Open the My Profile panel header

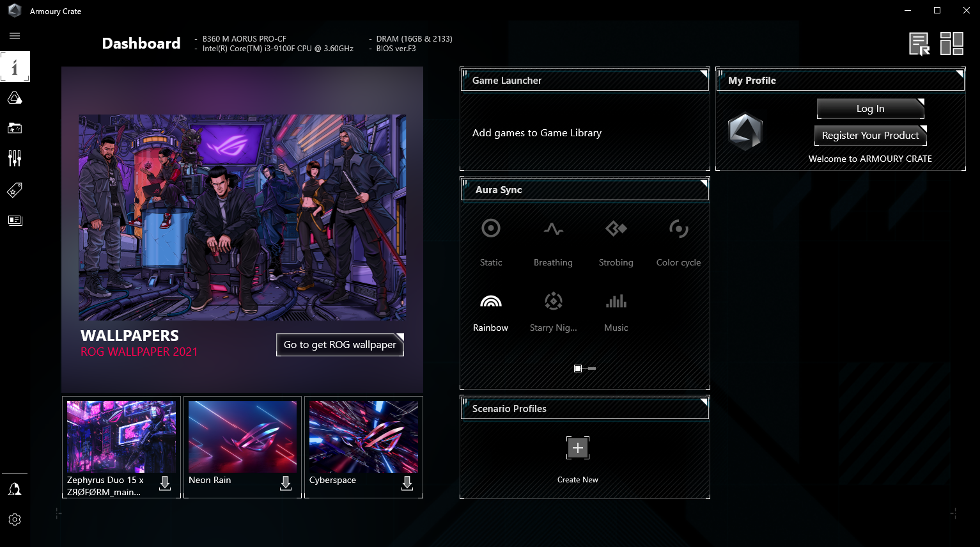841,80
